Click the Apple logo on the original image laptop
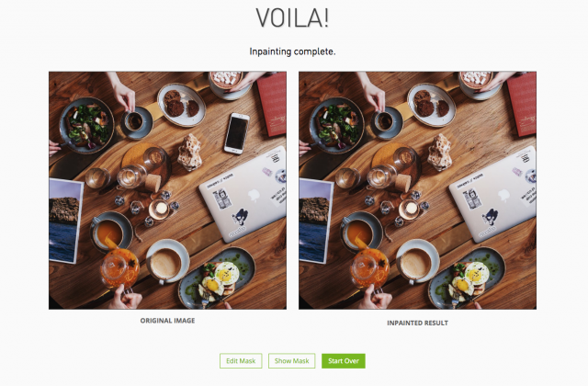Image resolution: width=588 pixels, height=386 pixels. pos(254,195)
